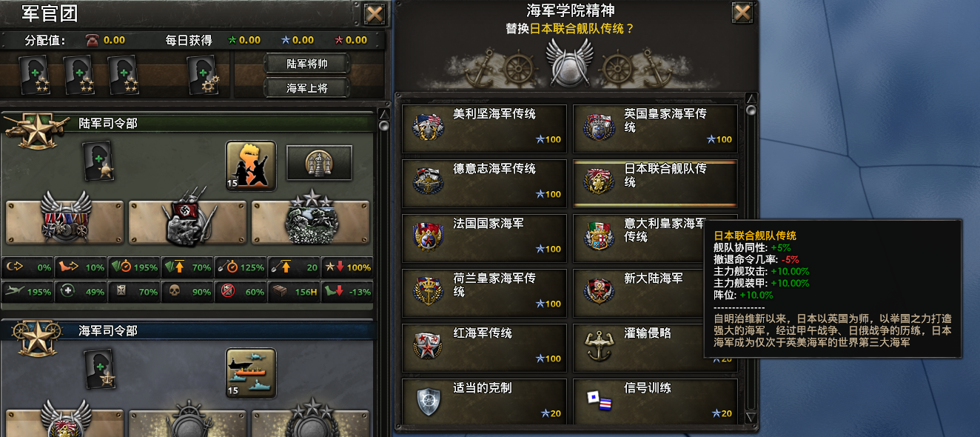Open the navy doctrine ships icon
This screenshot has height=437, width=980.
click(x=251, y=373)
